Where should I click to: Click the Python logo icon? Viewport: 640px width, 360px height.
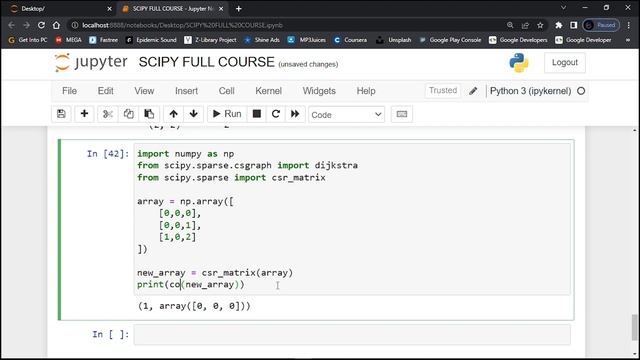pos(519,62)
